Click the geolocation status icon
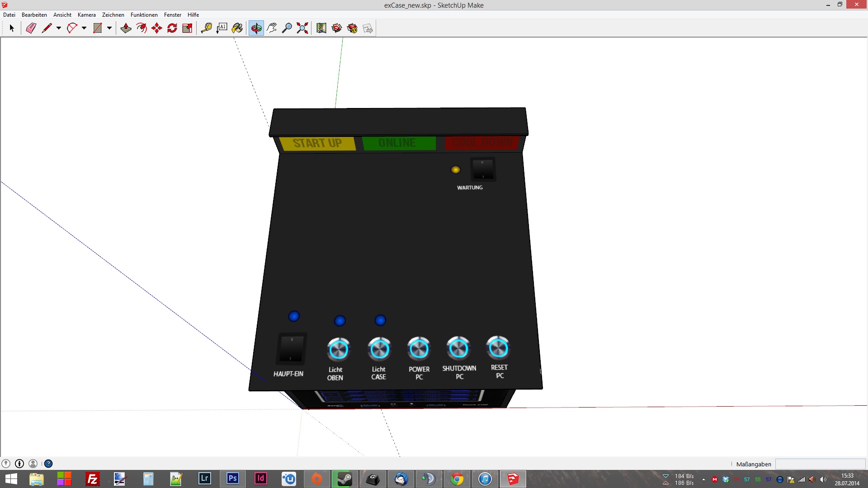 (5, 464)
